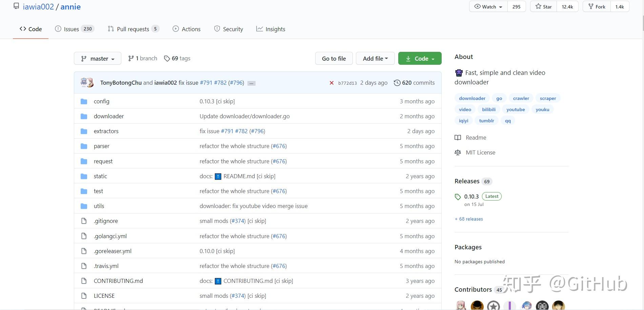Click the MIT License scales icon
Image resolution: width=644 pixels, height=310 pixels.
point(458,152)
